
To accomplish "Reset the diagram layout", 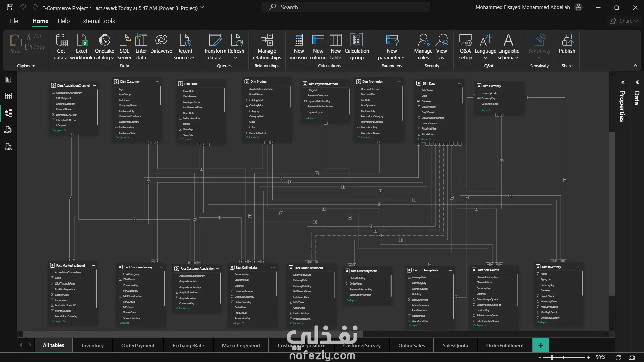I will tap(618, 358).
